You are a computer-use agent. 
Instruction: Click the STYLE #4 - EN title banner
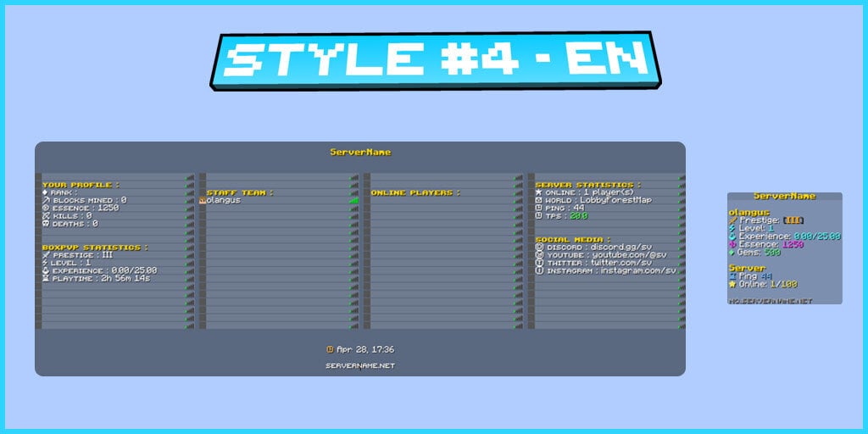coord(436,60)
